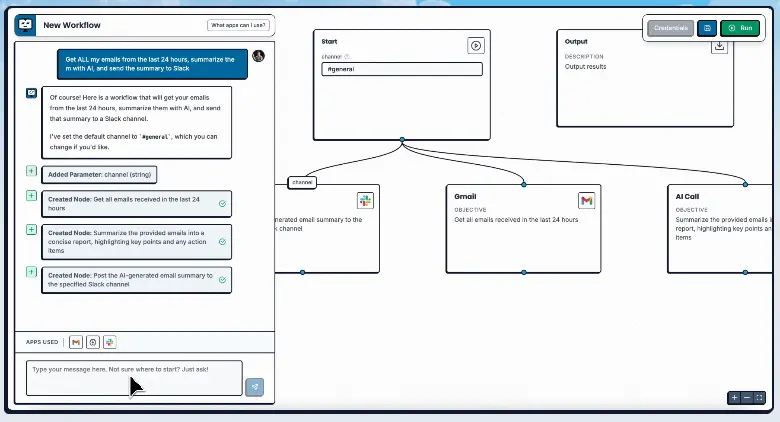Image resolution: width=780 pixels, height=422 pixels.
Task: Click 'Get all emails received' objective in Gmail node
Action: (516, 219)
